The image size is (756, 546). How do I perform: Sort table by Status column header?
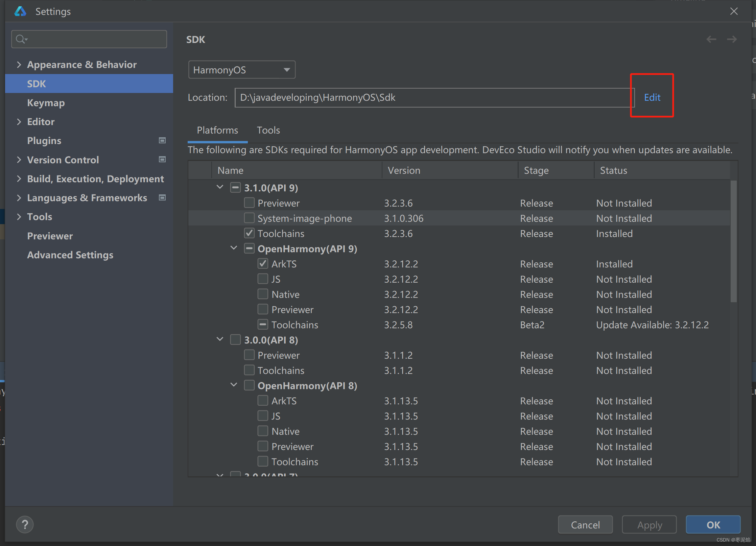662,170
